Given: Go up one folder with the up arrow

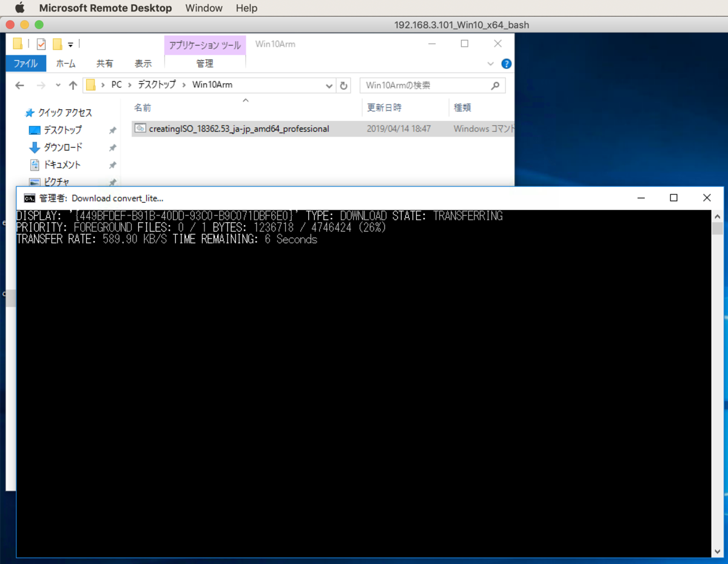Looking at the screenshot, I should (73, 86).
